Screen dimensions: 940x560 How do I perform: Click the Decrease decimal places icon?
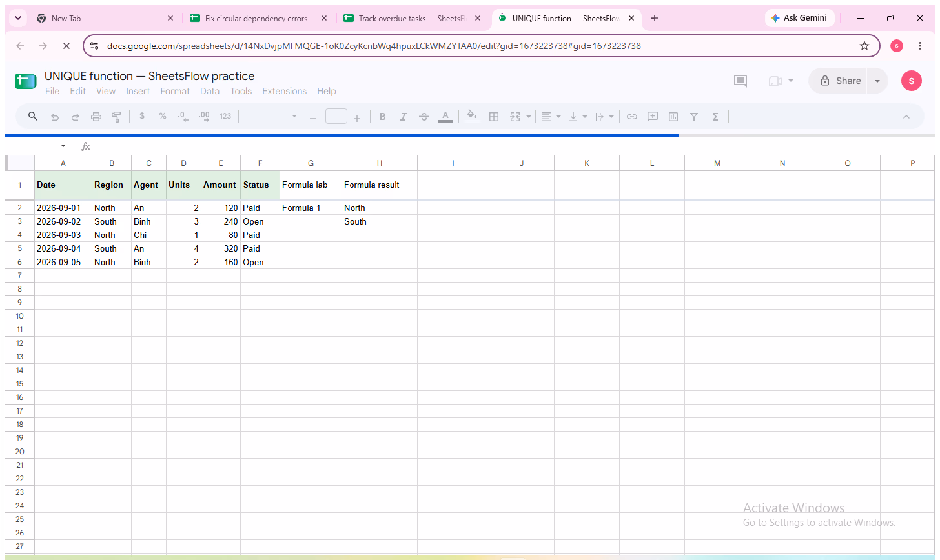coord(183,117)
